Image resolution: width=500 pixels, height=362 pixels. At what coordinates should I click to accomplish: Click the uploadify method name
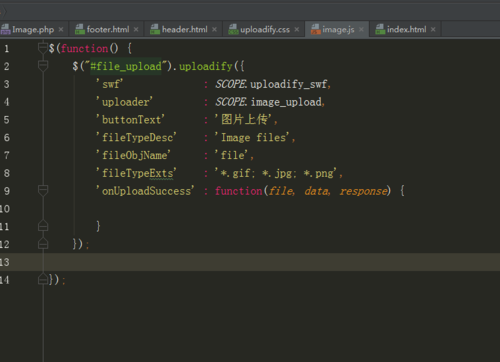tap(206, 66)
